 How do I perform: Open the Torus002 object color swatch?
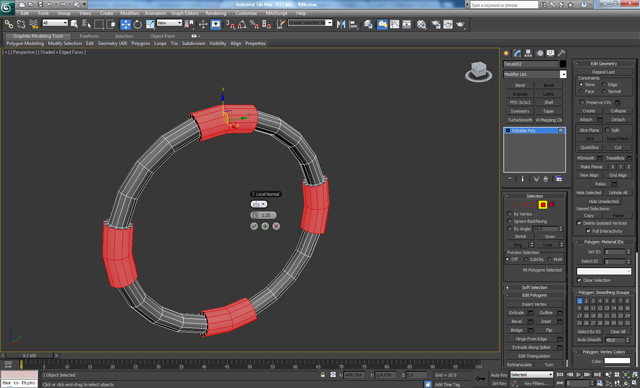click(563, 64)
